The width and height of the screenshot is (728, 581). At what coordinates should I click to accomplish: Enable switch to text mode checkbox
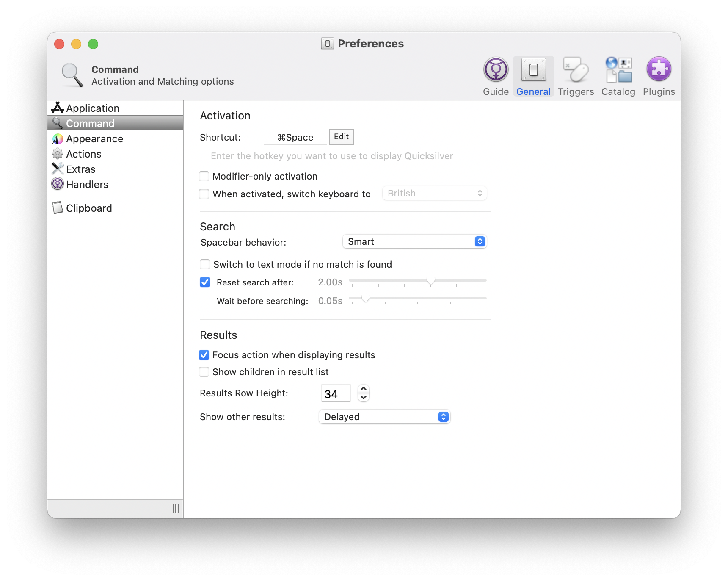coord(205,264)
